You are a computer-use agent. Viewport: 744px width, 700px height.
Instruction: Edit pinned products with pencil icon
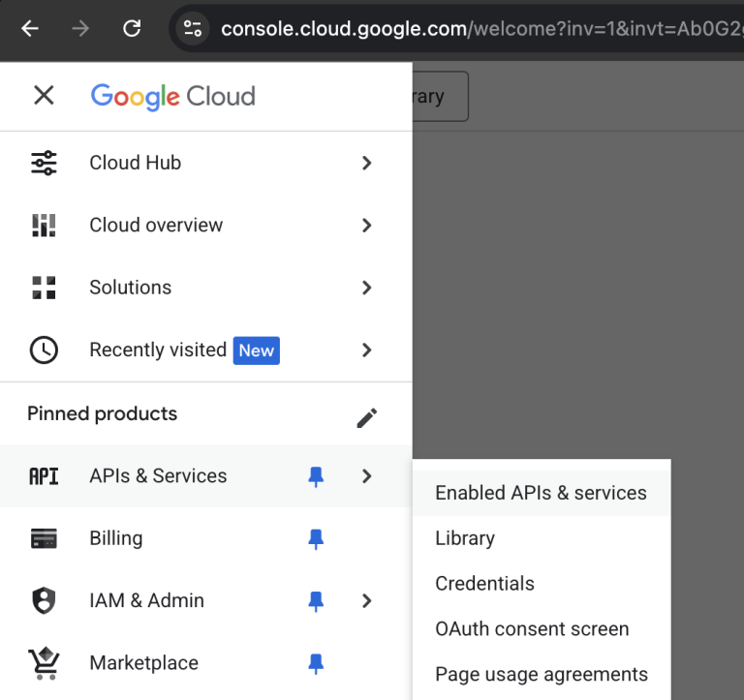tap(366, 417)
